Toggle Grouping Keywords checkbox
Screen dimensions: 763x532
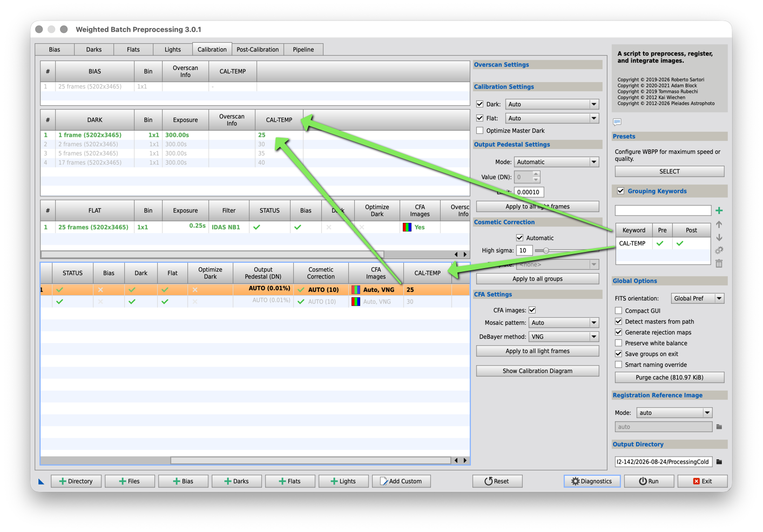click(x=620, y=191)
